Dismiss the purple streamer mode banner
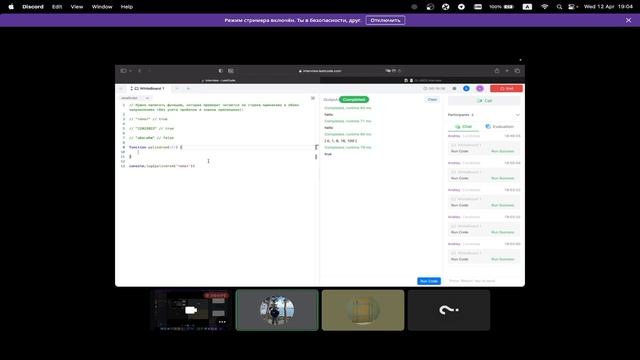This screenshot has height=360, width=640. pyautogui.click(x=628, y=20)
